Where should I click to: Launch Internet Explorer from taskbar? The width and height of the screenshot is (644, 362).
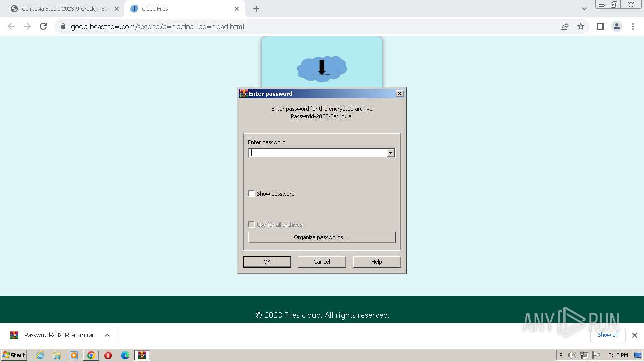tap(40, 355)
